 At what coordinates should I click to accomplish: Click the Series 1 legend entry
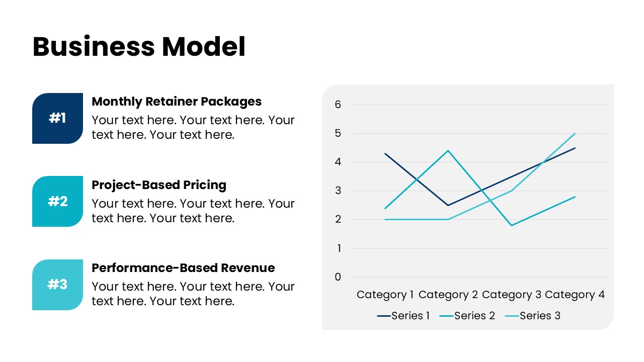coord(404,316)
